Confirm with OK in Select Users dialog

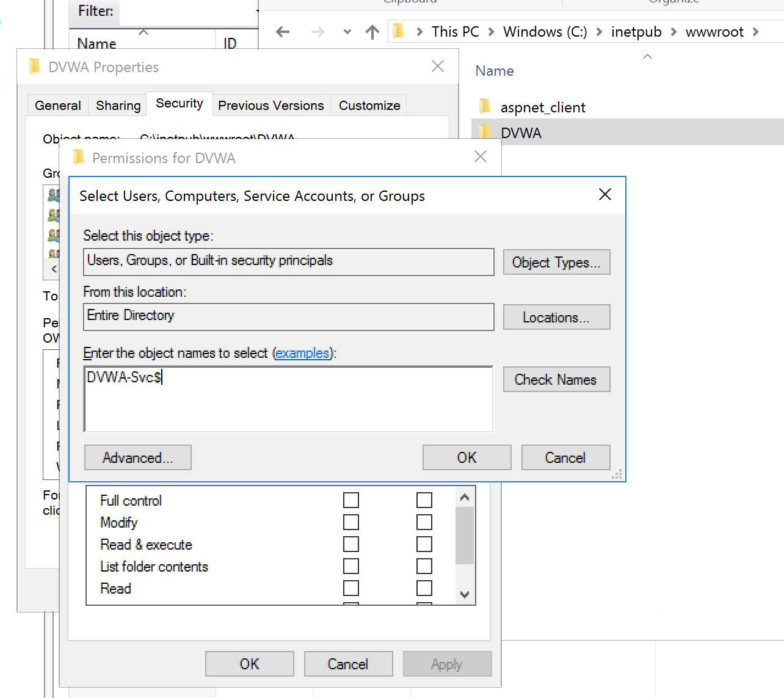pyautogui.click(x=467, y=457)
